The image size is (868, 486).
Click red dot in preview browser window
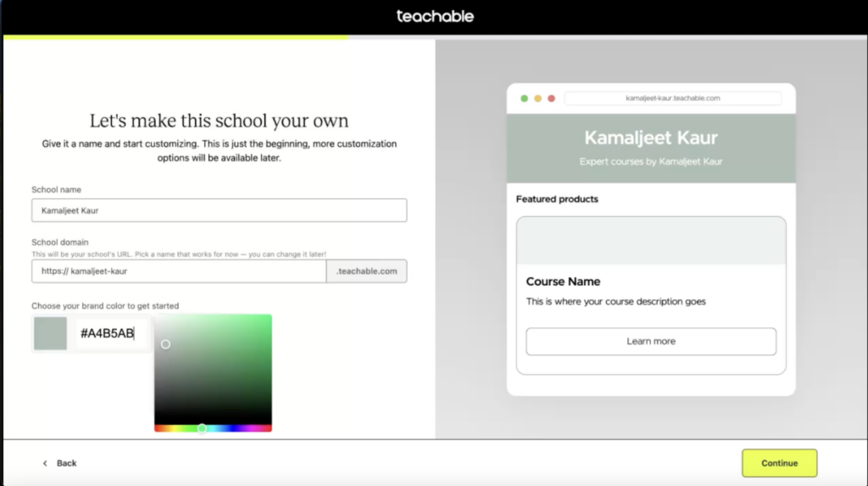[551, 98]
